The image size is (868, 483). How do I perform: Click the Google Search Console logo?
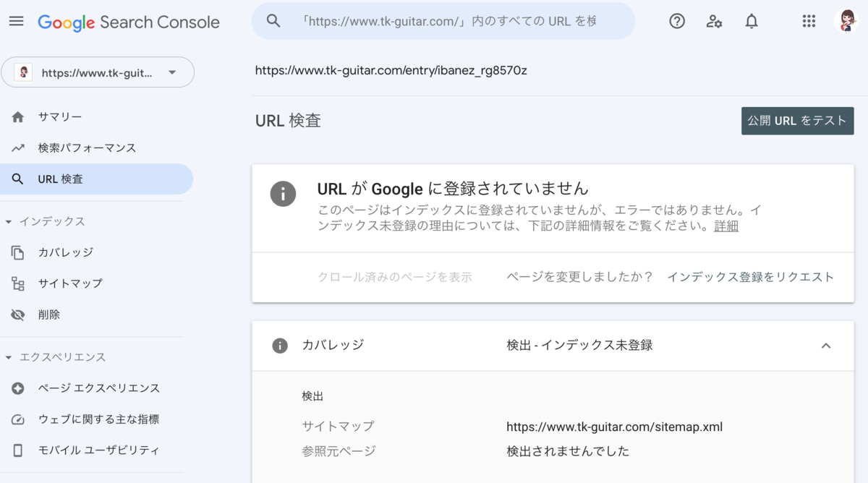point(129,22)
